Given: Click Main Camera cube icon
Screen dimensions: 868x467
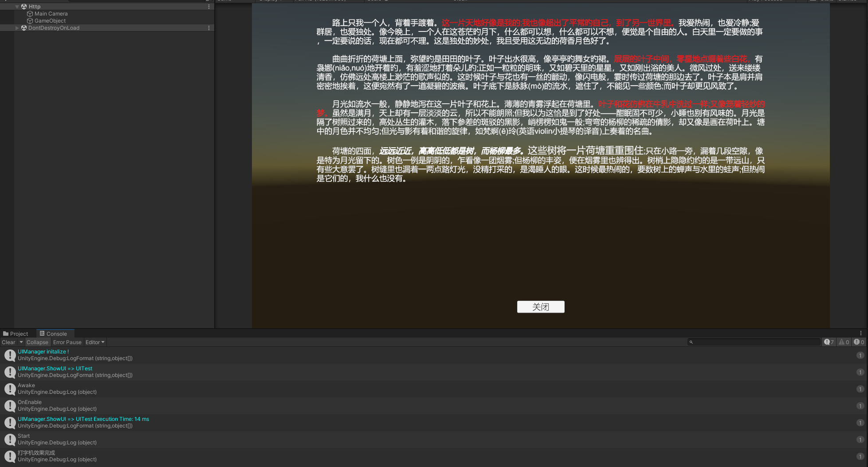Looking at the screenshot, I should pos(30,14).
